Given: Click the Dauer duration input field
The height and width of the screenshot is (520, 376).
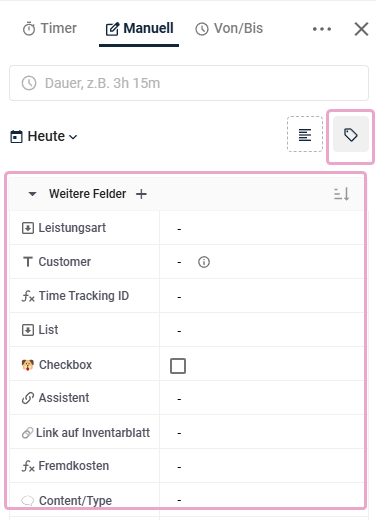Looking at the screenshot, I should 189,83.
